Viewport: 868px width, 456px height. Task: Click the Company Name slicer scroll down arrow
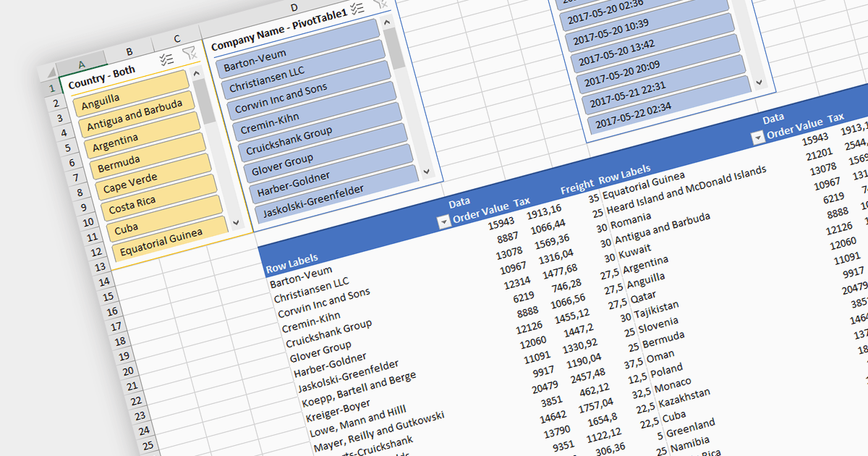pos(426,172)
